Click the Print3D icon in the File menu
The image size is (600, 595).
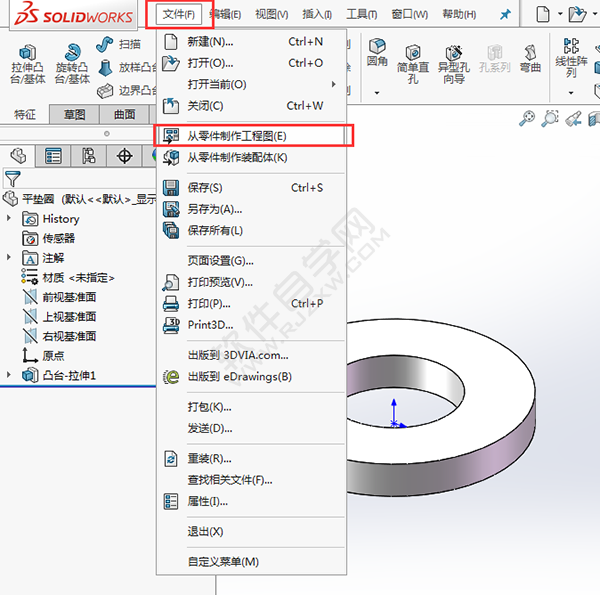point(171,325)
